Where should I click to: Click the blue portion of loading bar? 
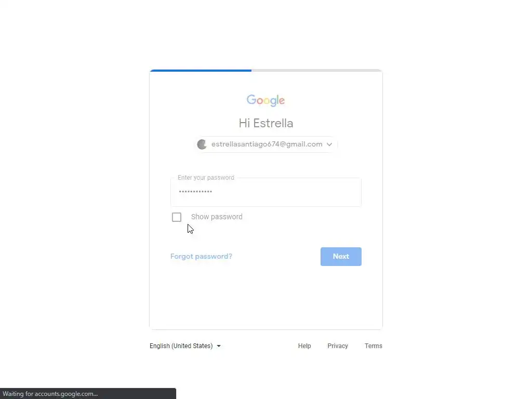[201, 71]
